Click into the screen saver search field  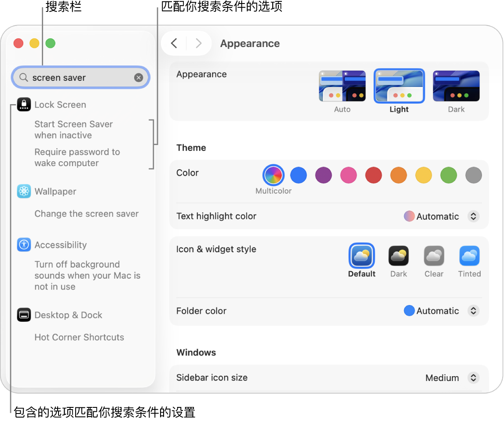point(80,77)
